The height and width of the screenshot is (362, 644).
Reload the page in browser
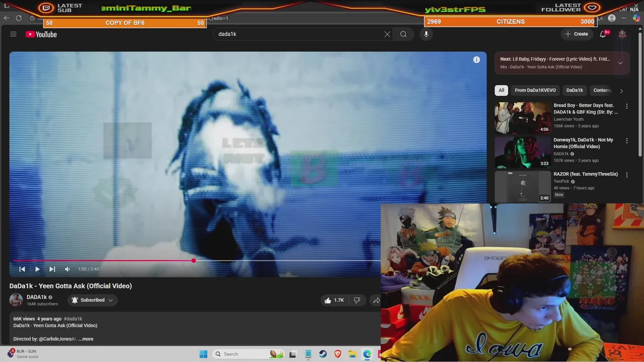[x=19, y=18]
